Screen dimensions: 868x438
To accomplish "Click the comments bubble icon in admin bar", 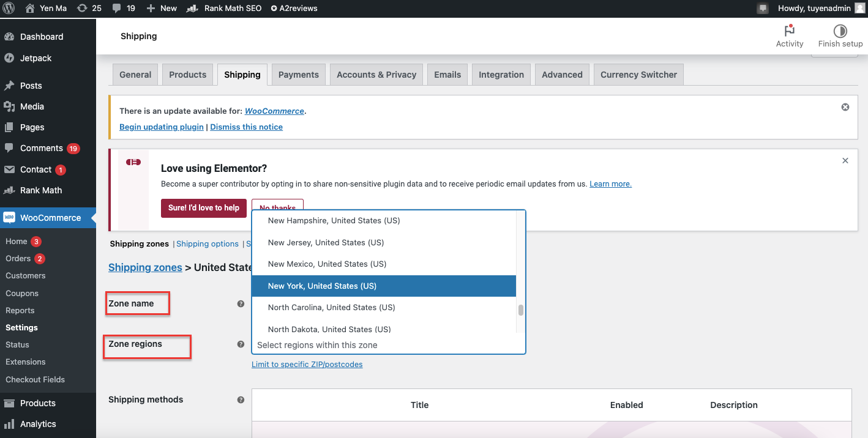I will click(x=117, y=9).
